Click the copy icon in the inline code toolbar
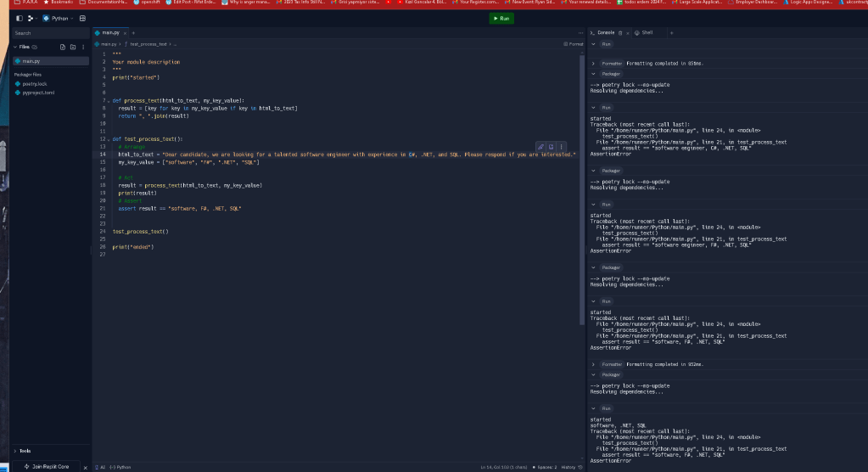The width and height of the screenshot is (868, 472). tap(552, 147)
